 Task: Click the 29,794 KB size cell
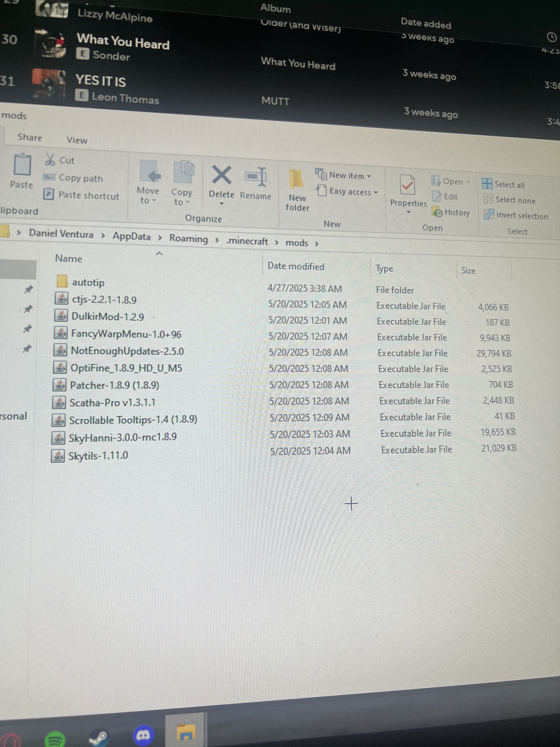pyautogui.click(x=494, y=353)
